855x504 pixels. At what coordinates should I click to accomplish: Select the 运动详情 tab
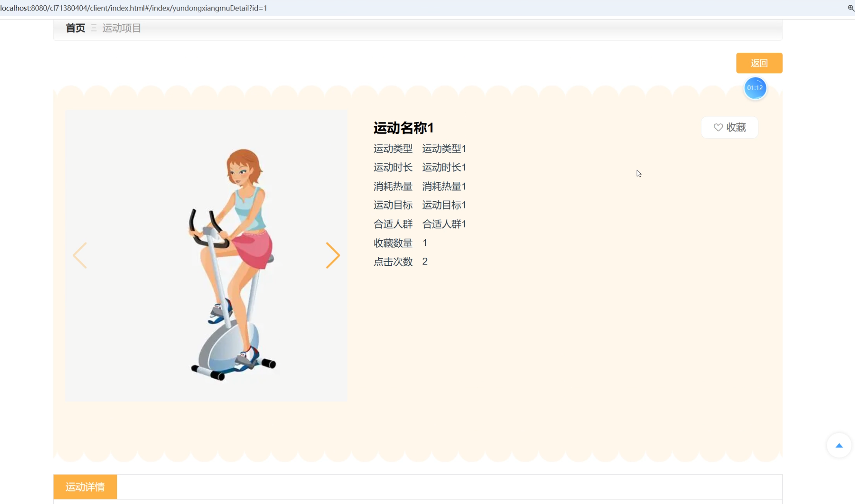coord(85,487)
